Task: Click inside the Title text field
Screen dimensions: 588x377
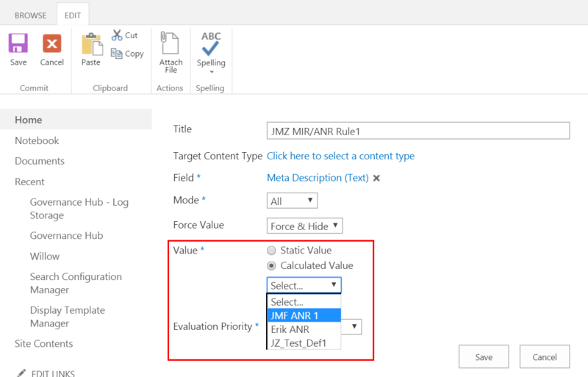Action: click(x=417, y=131)
